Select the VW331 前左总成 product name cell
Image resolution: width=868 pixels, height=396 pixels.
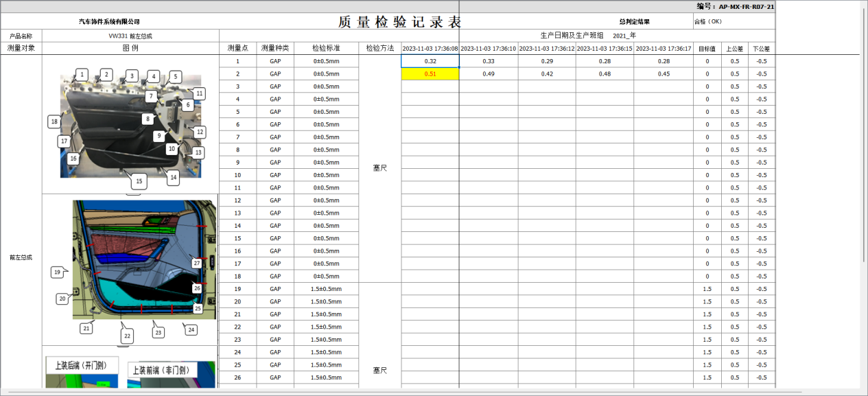click(129, 34)
